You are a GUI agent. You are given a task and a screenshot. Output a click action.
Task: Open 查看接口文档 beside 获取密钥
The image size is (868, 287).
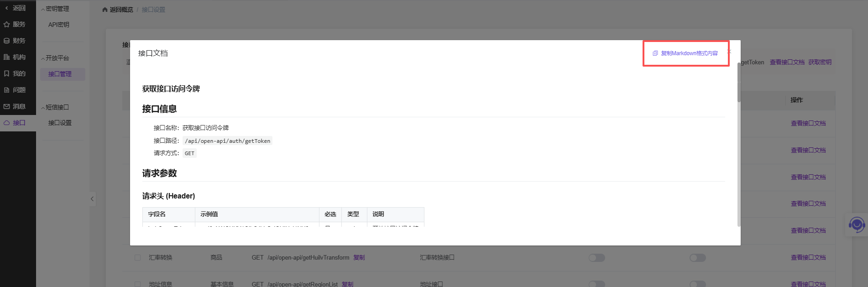tap(787, 62)
